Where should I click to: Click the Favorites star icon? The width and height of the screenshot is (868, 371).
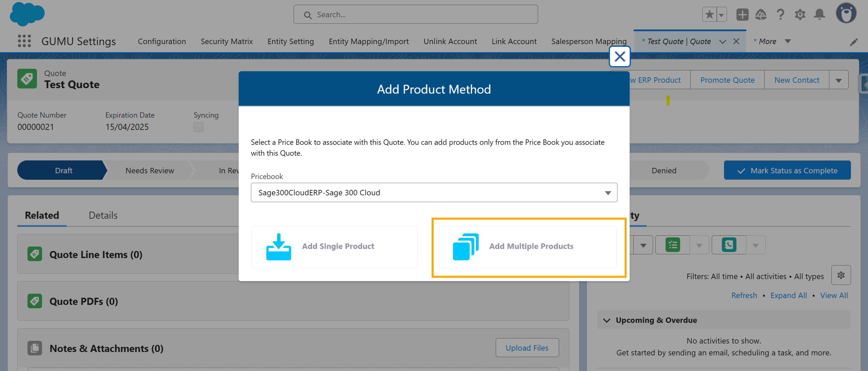click(x=709, y=15)
